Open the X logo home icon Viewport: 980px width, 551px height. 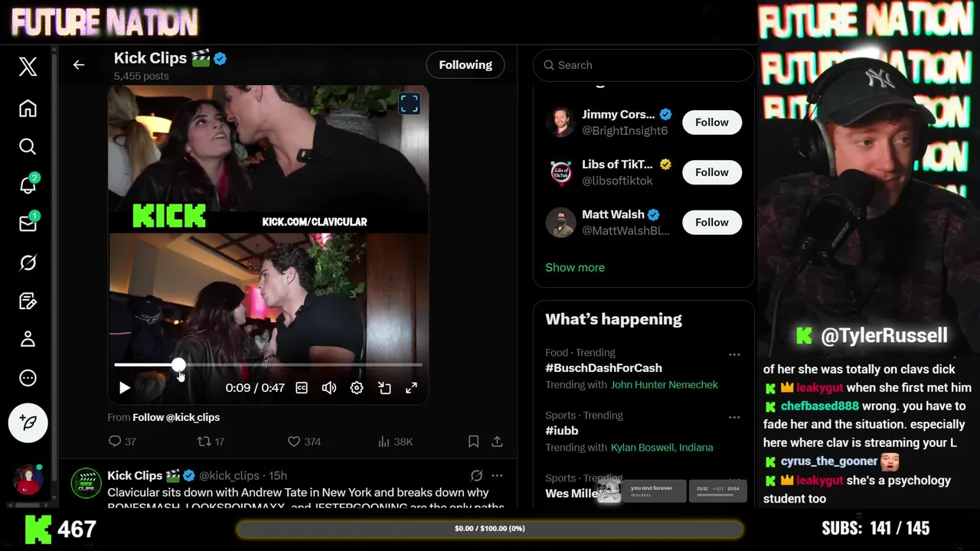(x=28, y=67)
